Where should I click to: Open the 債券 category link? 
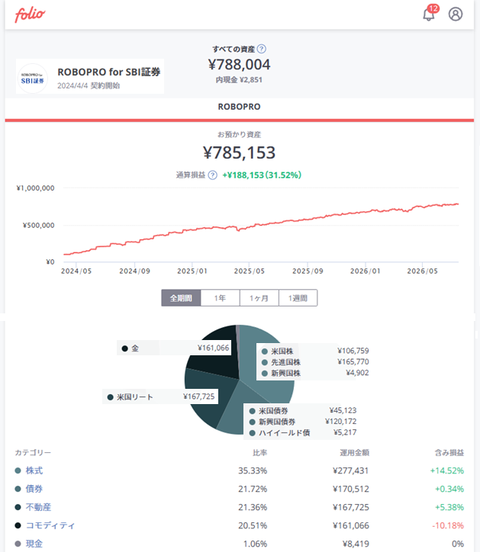pos(34,489)
